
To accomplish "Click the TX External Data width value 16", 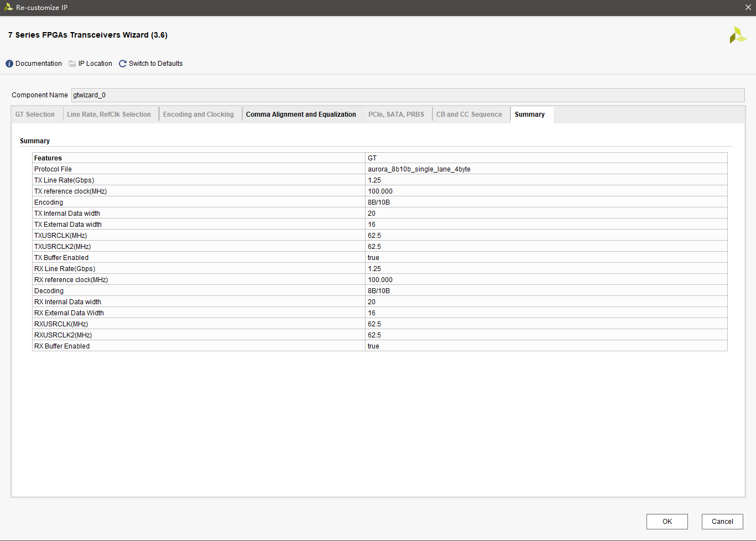I will point(372,225).
